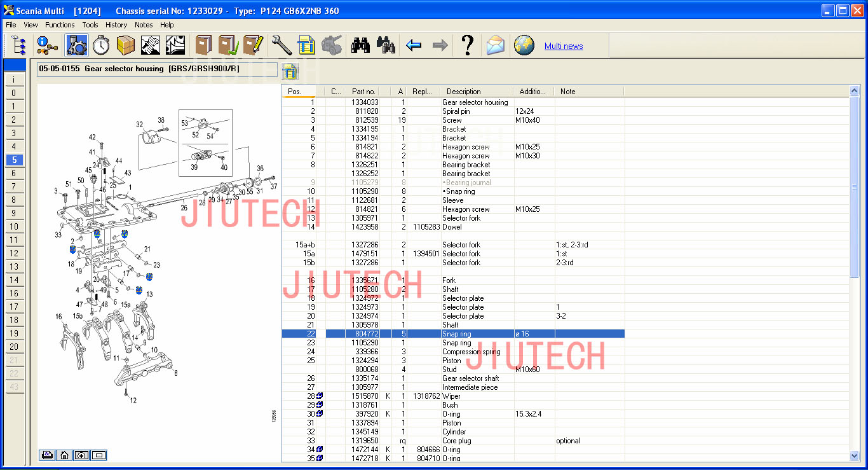Click the parts list vertical scrollbar thumb

pos(854,186)
